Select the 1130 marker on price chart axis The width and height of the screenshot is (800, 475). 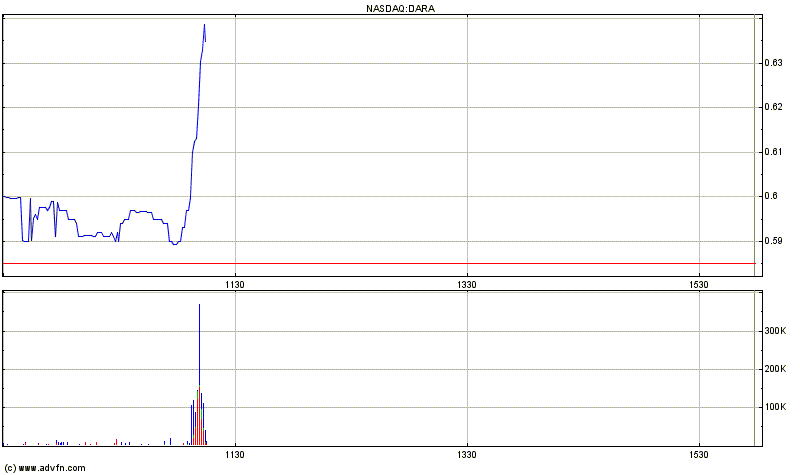[x=235, y=285]
